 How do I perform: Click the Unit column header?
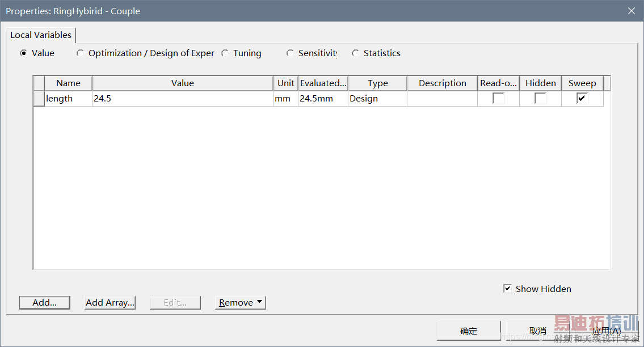tap(286, 83)
